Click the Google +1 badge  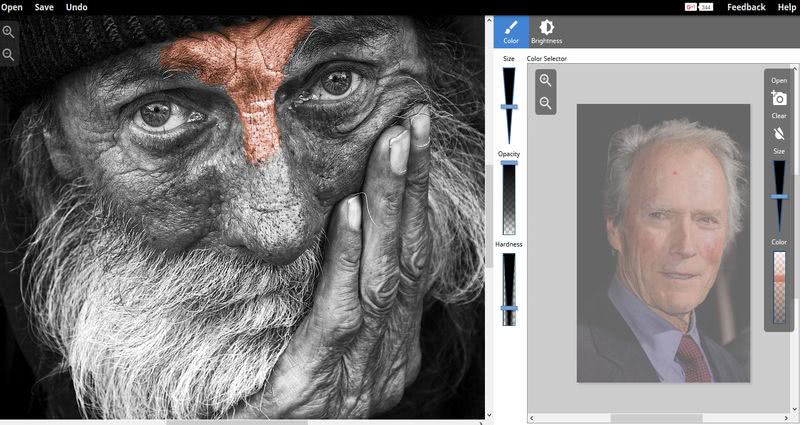point(698,7)
